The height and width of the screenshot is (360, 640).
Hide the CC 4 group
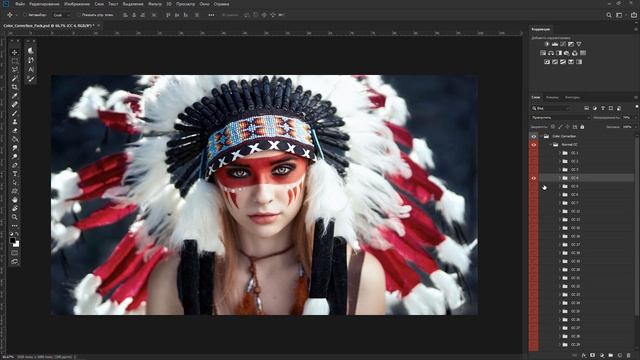tap(533, 178)
